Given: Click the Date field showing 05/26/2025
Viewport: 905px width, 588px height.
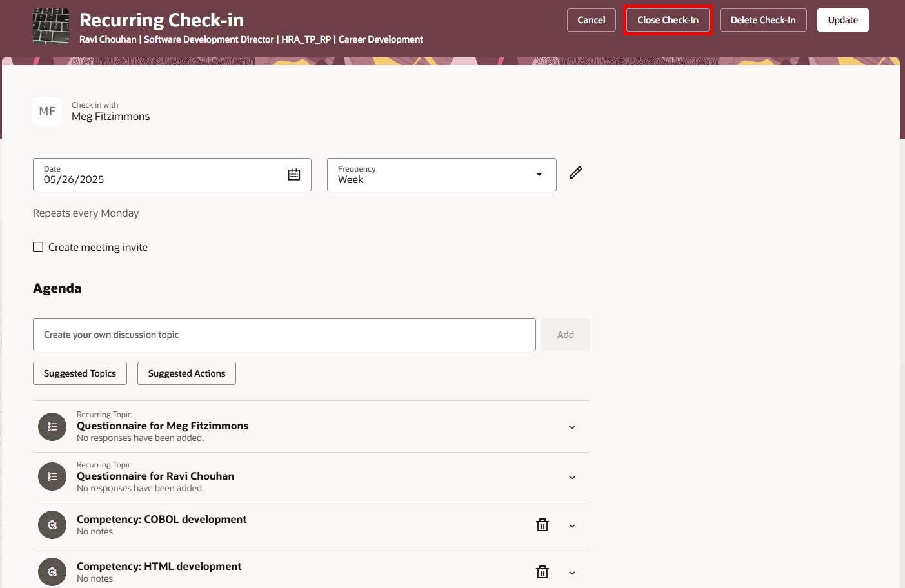Looking at the screenshot, I should (172, 175).
